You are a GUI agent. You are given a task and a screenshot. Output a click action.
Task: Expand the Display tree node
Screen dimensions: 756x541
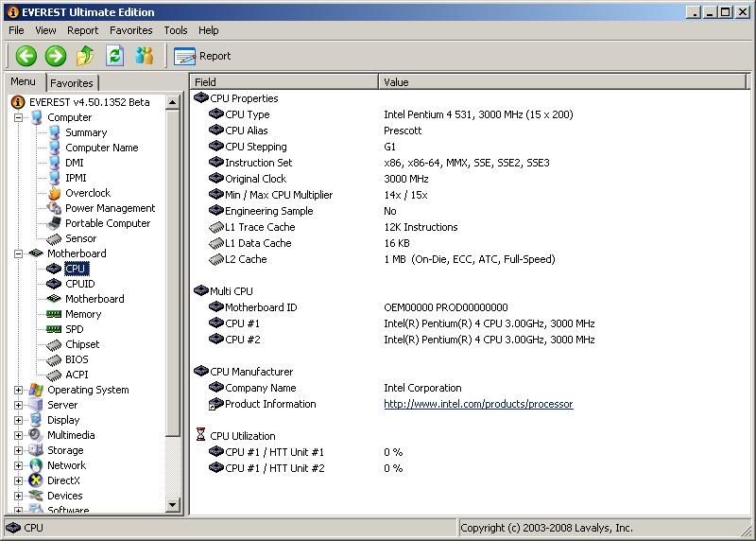coord(18,420)
